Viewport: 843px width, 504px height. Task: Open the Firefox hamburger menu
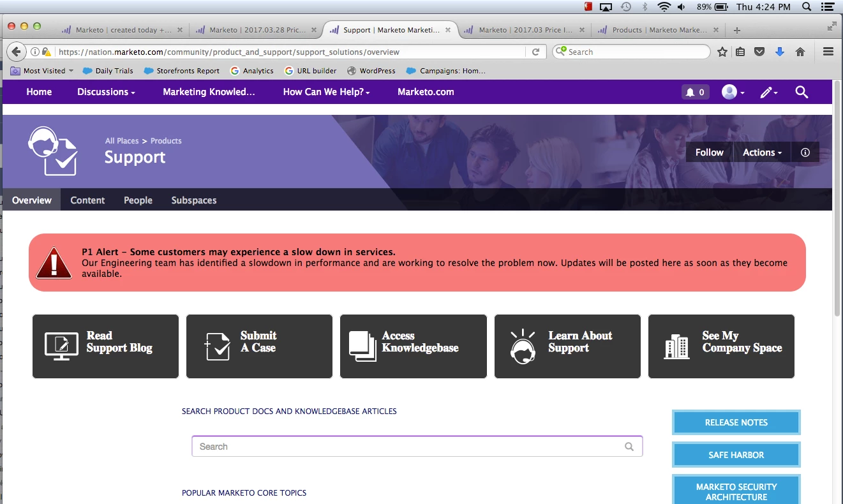[828, 52]
